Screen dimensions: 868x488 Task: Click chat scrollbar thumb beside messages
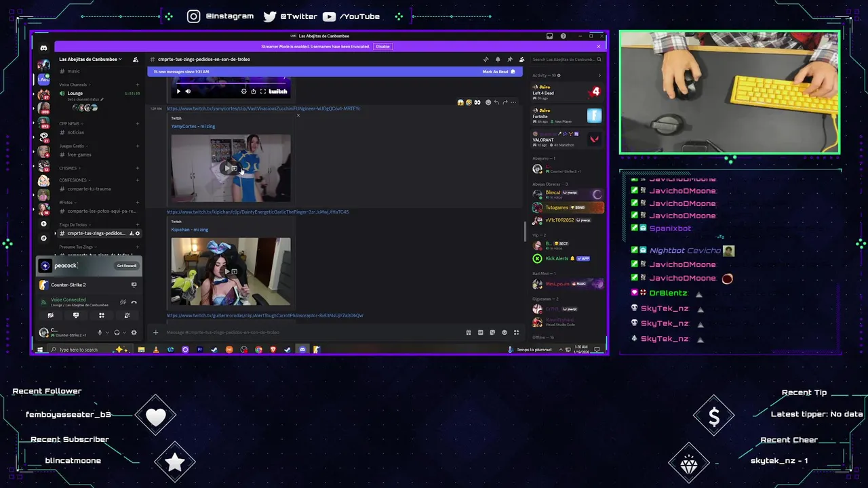click(526, 232)
